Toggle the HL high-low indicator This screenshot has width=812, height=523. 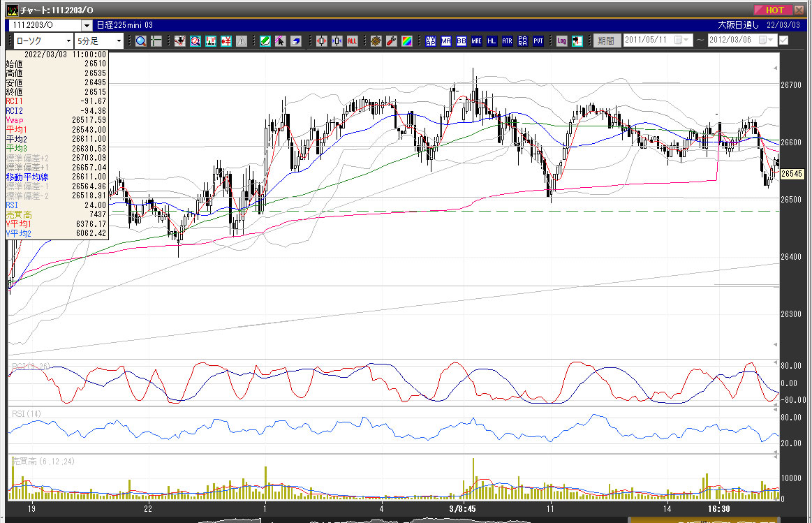(x=492, y=41)
